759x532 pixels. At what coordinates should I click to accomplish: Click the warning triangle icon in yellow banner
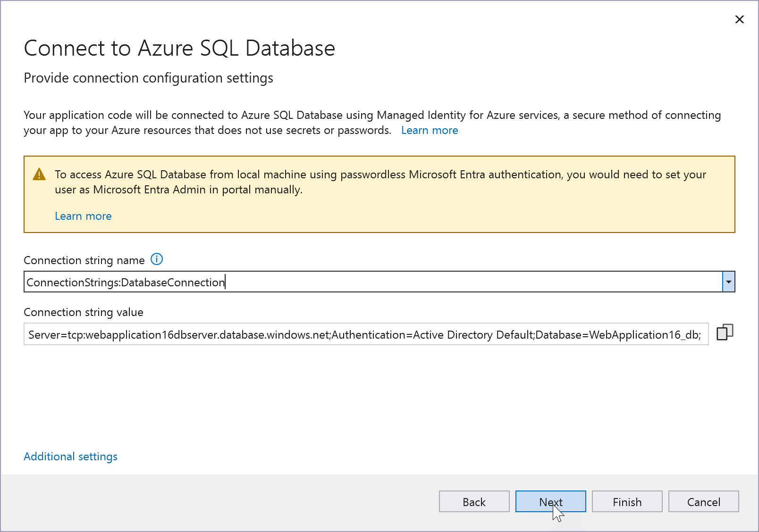(x=39, y=175)
